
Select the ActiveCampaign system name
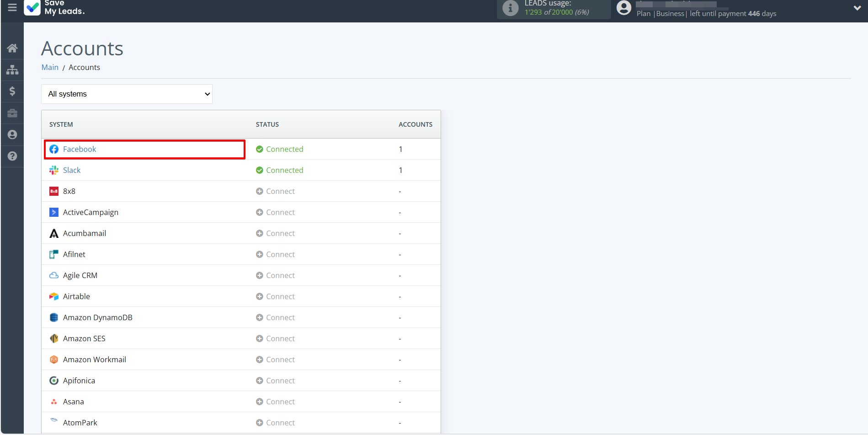[91, 212]
